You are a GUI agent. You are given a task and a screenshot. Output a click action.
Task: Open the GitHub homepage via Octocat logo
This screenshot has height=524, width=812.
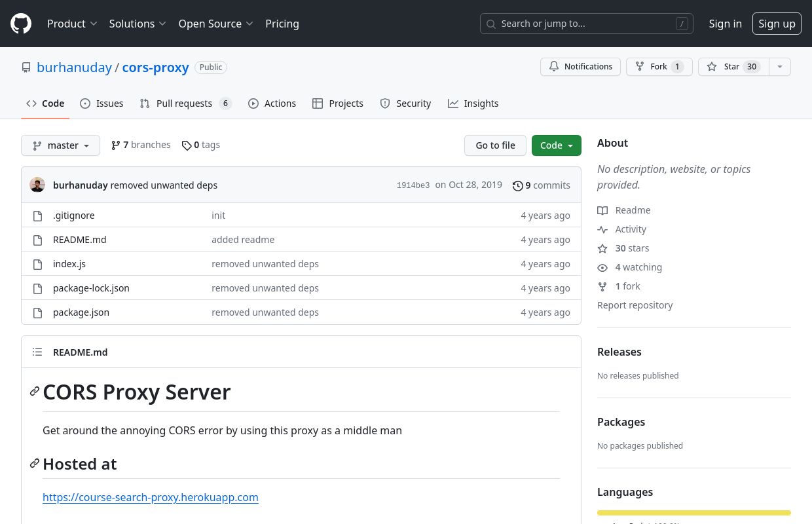tap(21, 24)
